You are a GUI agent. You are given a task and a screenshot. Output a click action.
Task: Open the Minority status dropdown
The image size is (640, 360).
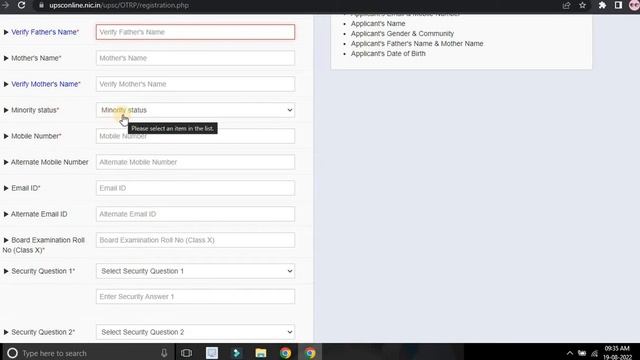195,110
